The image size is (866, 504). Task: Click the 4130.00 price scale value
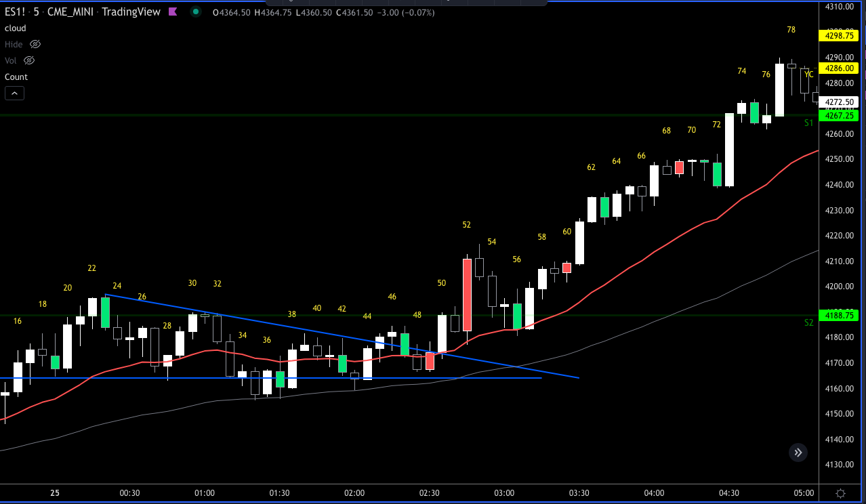click(839, 465)
